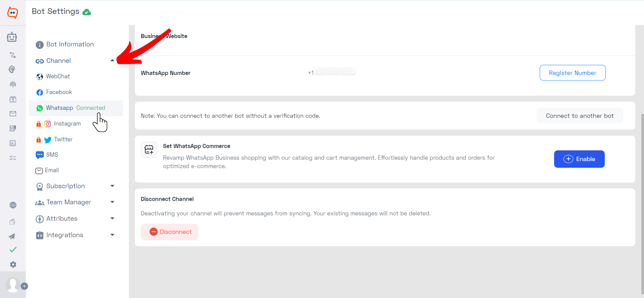Open the bot robot icon in left rail
The width and height of the screenshot is (644, 298).
[x=12, y=37]
